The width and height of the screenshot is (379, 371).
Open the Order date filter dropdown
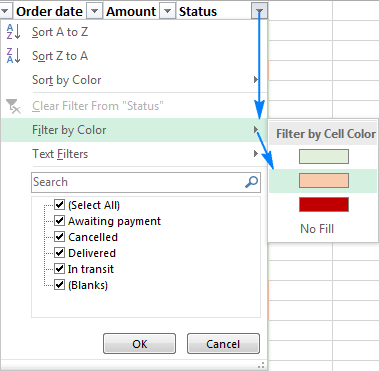pos(95,12)
